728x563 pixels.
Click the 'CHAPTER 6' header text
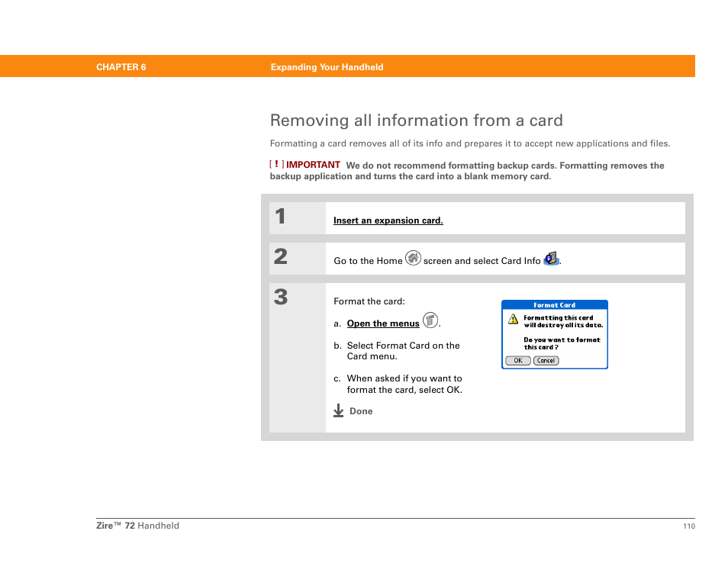121,67
